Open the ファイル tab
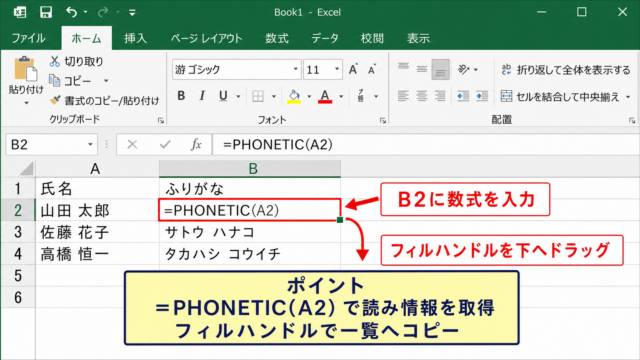640x360 pixels. point(28,38)
